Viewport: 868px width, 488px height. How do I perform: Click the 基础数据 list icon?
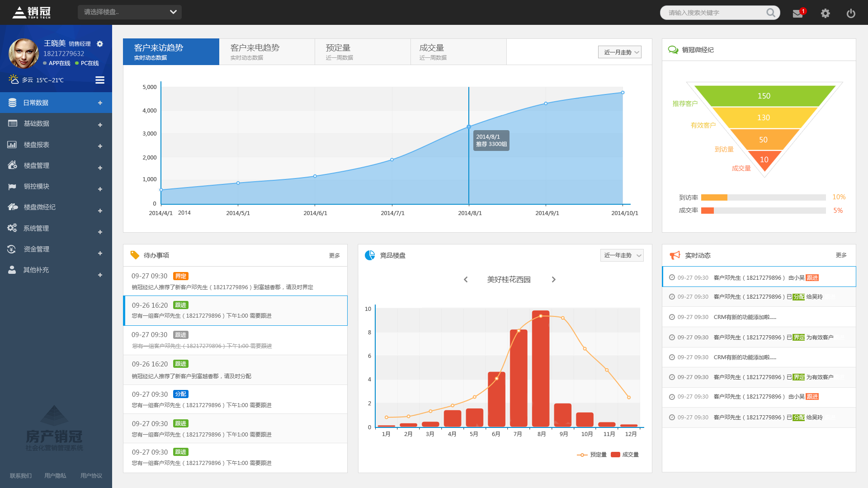click(x=13, y=123)
